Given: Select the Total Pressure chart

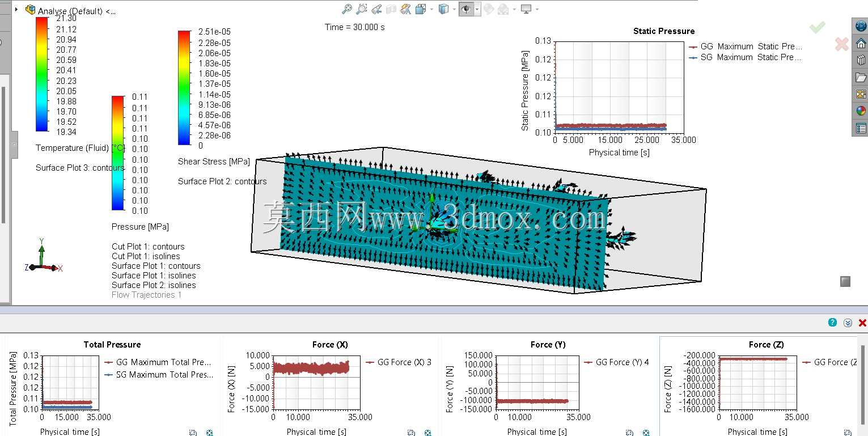Looking at the screenshot, I should [112, 386].
